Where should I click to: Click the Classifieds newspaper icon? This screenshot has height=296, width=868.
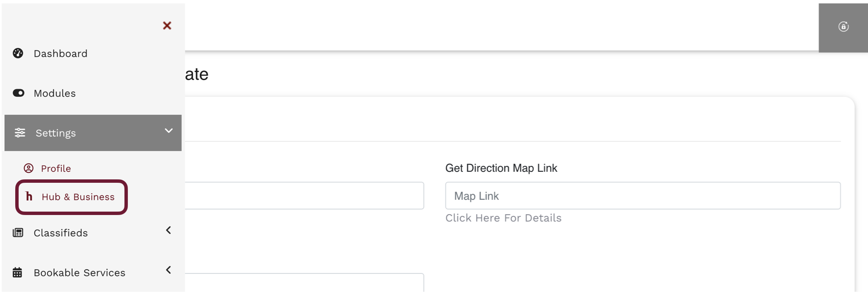[18, 232]
